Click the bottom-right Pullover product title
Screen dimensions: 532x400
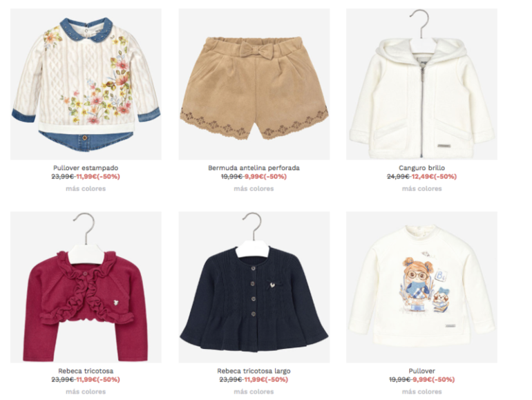pos(421,371)
